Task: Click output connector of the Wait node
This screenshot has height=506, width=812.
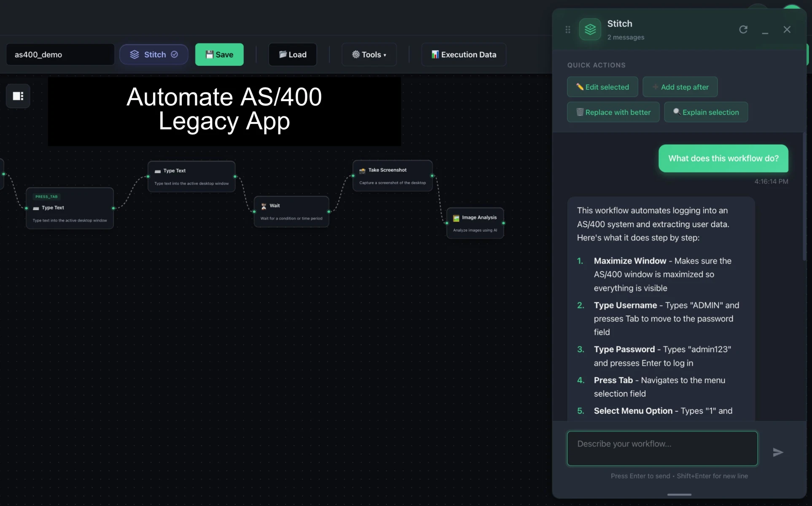Action: coord(329,212)
